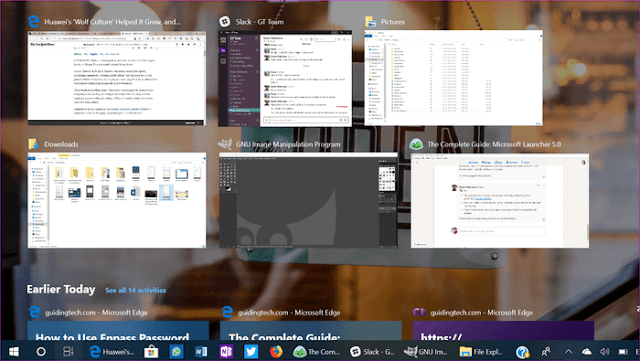Open the OneDrive cloud tray icon
This screenshot has height=361, width=640.
pos(586,351)
